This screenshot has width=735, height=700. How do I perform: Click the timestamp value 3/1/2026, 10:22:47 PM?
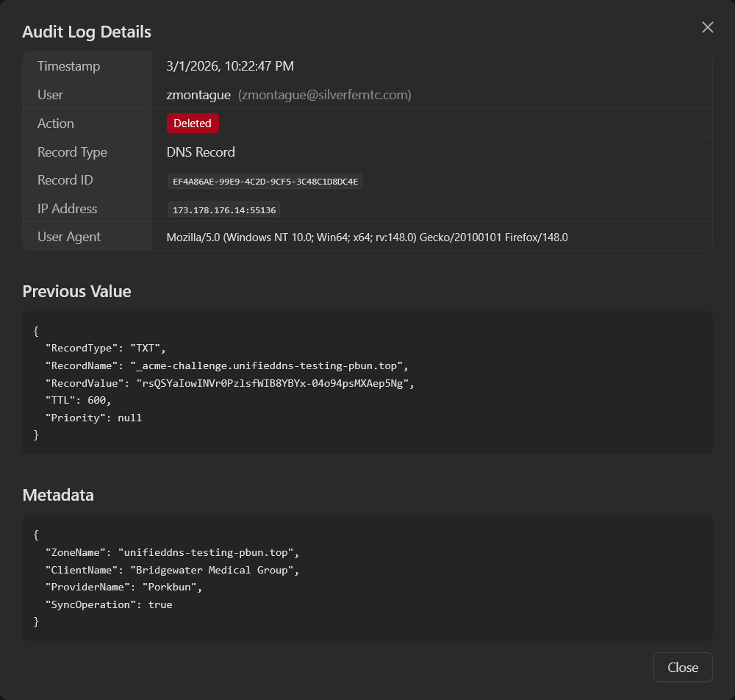click(x=230, y=66)
